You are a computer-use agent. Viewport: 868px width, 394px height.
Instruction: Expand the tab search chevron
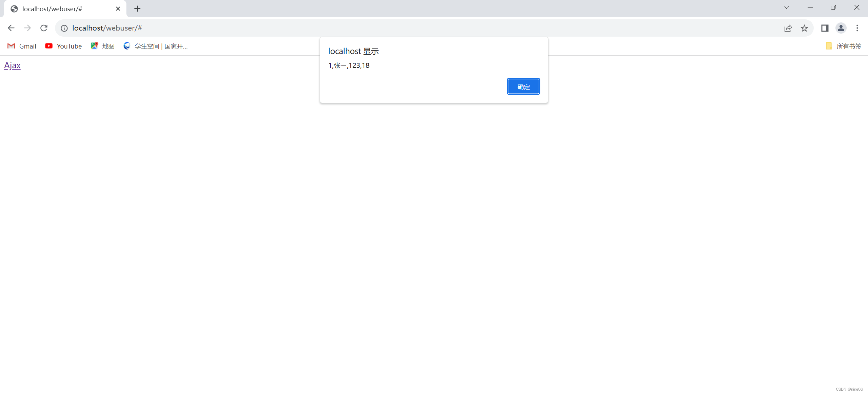coord(787,7)
